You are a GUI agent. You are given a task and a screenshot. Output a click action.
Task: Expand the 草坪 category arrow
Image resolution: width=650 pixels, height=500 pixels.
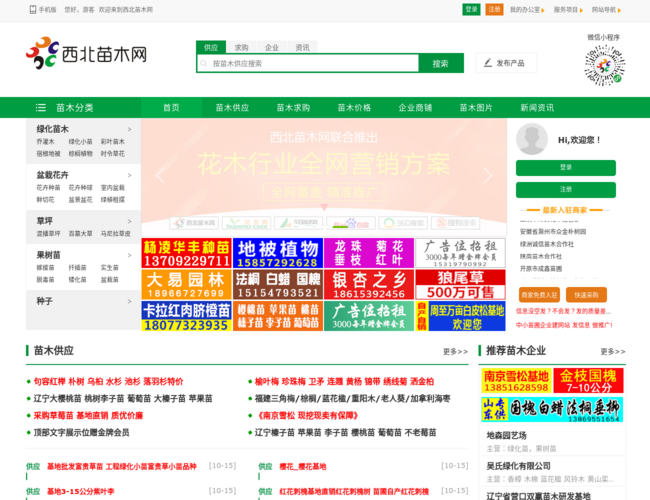pyautogui.click(x=129, y=221)
